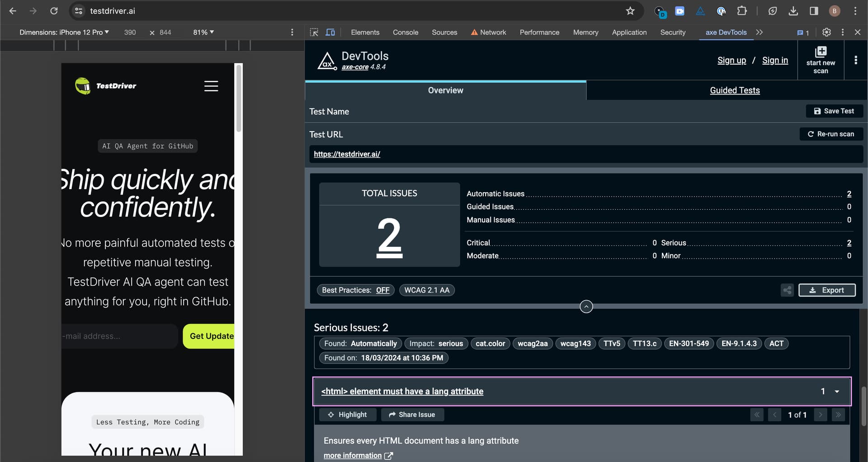
Task: Open the Sources tab
Action: coord(444,32)
